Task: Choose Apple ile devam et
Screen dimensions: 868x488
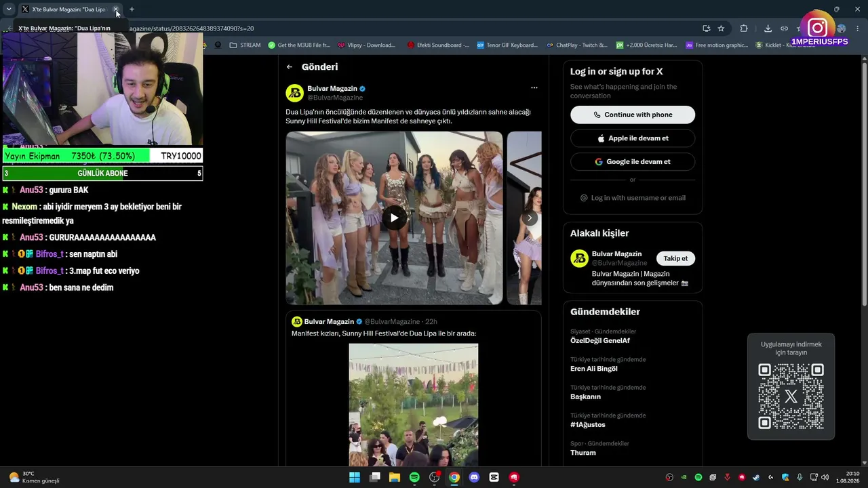Action: tap(633, 138)
